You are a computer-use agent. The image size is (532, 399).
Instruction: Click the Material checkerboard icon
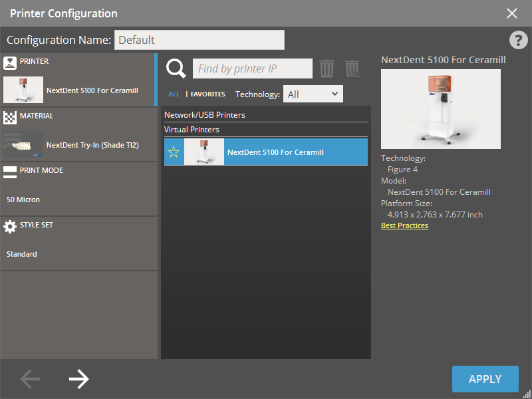pos(10,118)
